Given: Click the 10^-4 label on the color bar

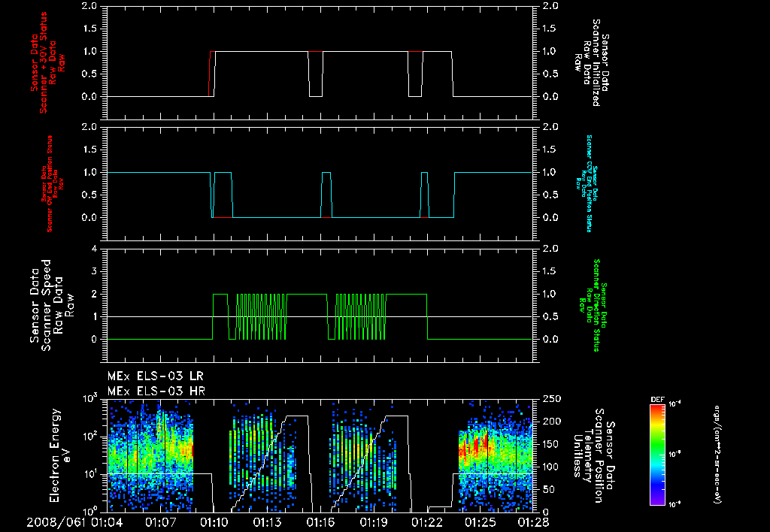Looking at the screenshot, I should click(x=675, y=404).
